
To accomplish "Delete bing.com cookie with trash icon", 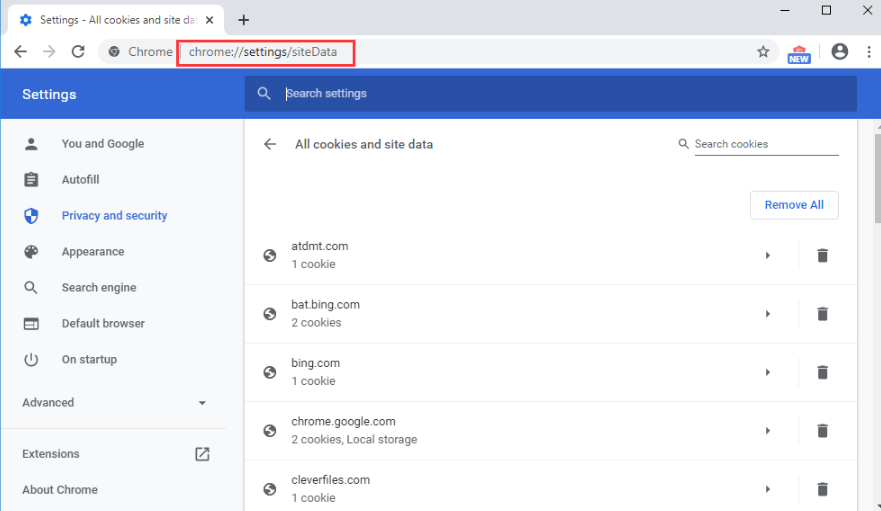I will pyautogui.click(x=822, y=372).
